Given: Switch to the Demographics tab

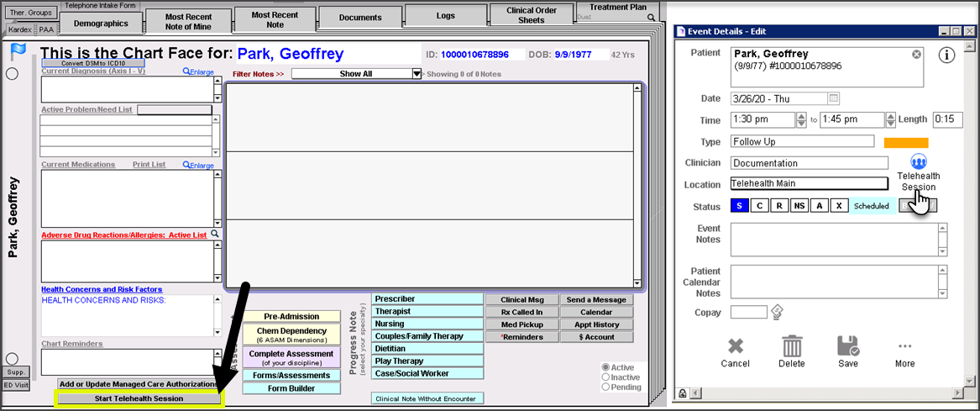Looking at the screenshot, I should [100, 24].
